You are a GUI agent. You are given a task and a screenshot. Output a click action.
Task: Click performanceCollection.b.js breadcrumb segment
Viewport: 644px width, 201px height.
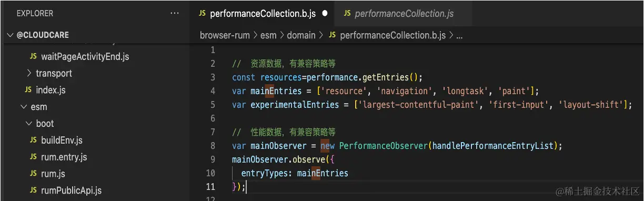(393, 35)
